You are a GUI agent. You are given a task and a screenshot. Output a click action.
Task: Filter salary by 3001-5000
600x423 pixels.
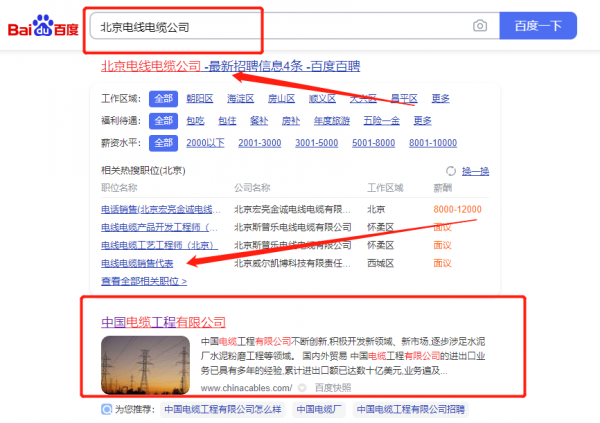319,143
